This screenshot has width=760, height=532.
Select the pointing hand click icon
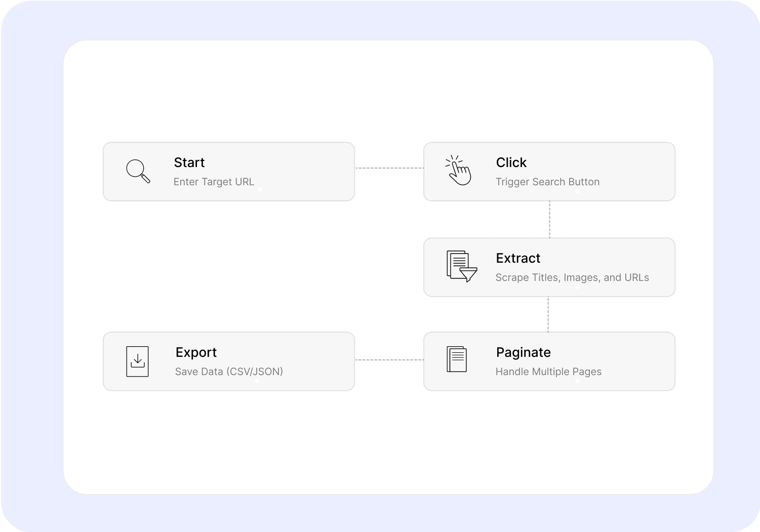click(x=458, y=170)
